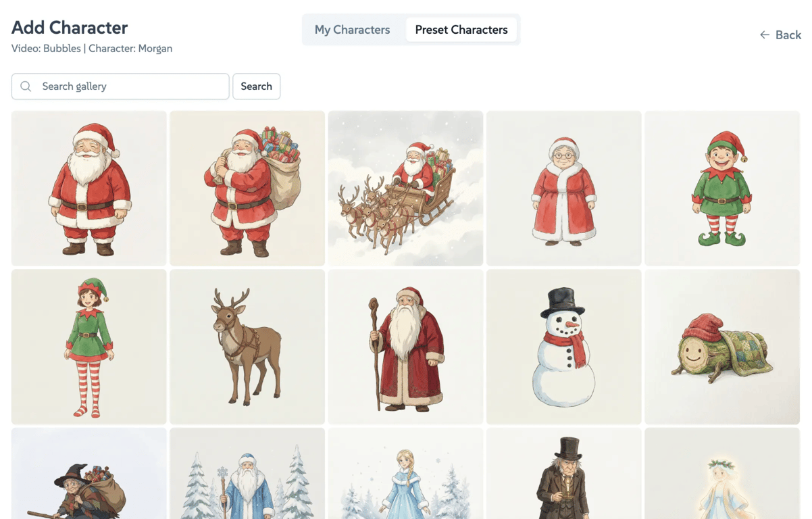Screen dimensions: 812x519
Task: Select the blue-robed Father Frost character
Action: coord(247,473)
